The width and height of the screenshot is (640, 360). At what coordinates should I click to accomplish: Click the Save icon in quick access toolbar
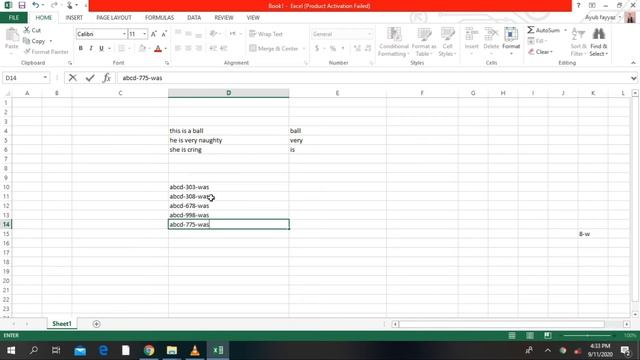22,5
